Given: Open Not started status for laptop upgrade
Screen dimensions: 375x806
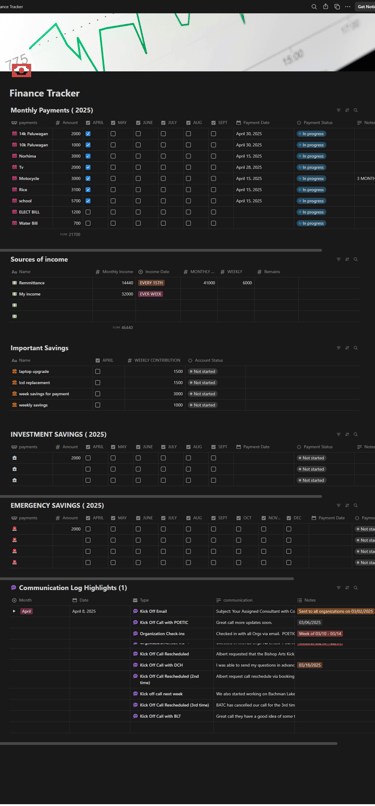Looking at the screenshot, I should coord(202,371).
